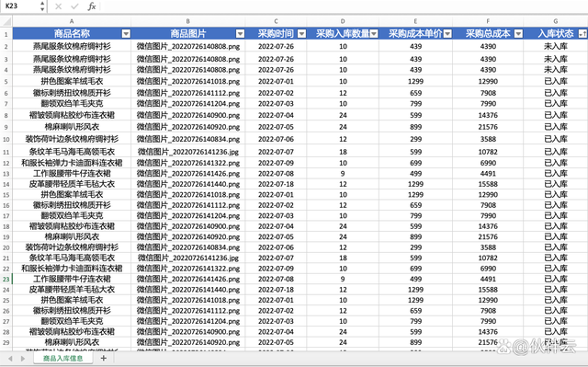Open sorted filter button for 入库状态
Screen dimensions: 588x367
coord(582,34)
